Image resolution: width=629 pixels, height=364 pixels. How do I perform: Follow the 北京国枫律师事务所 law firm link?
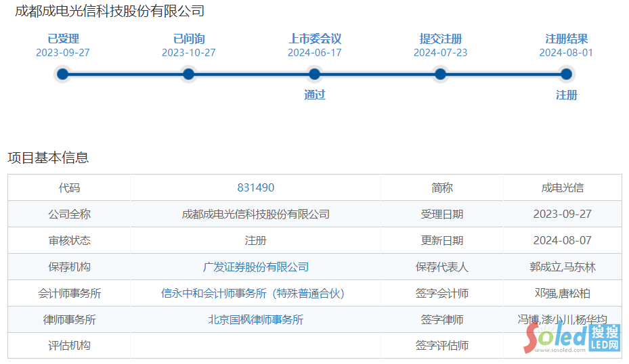tap(256, 320)
